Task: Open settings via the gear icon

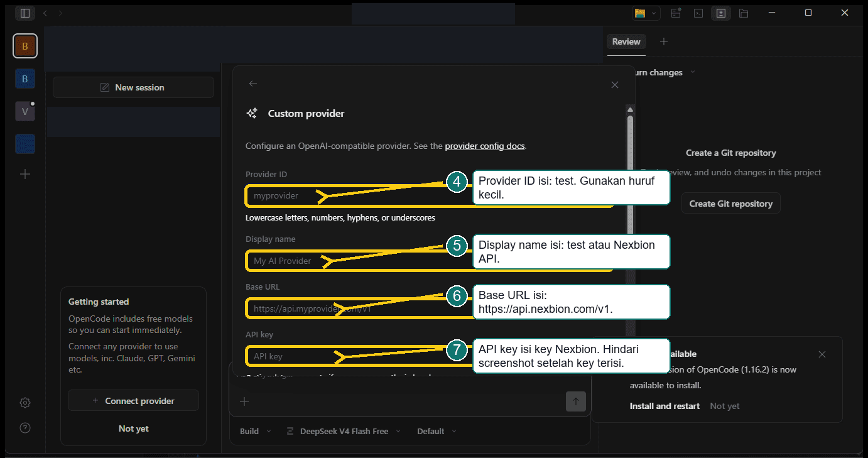Action: [x=25, y=403]
